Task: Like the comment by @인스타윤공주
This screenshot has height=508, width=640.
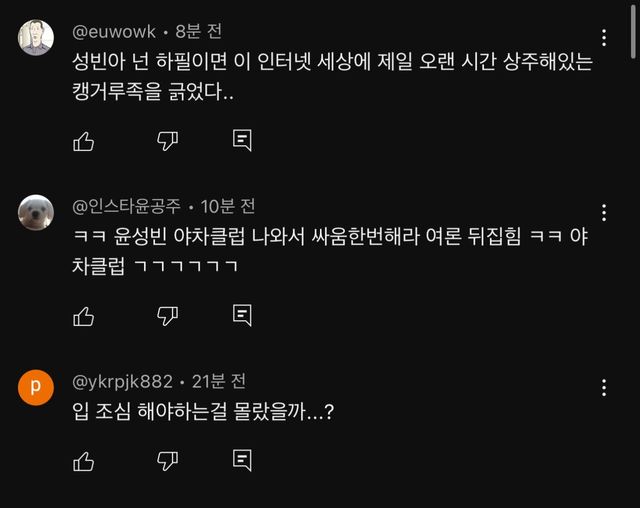Action: click(x=84, y=316)
